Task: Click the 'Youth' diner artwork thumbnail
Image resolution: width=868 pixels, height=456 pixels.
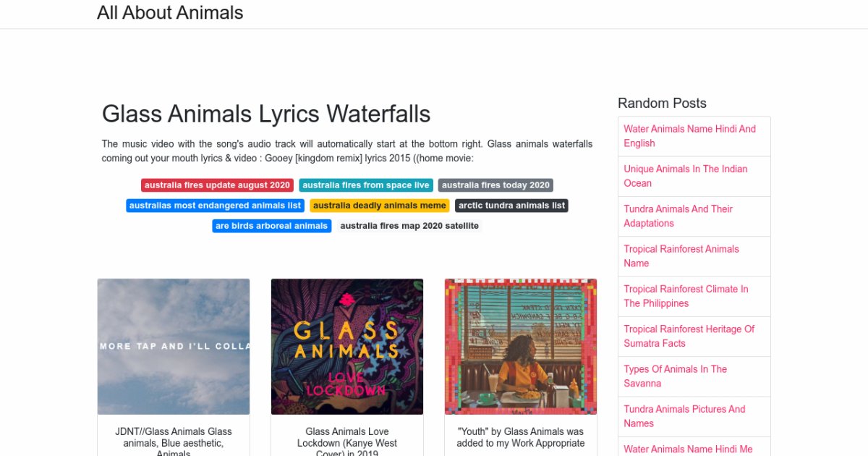Action: point(521,347)
